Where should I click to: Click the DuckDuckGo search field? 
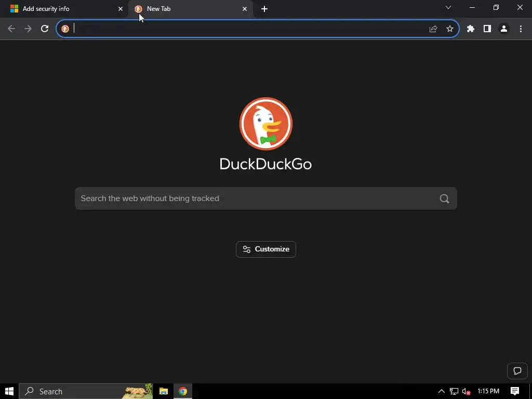pyautogui.click(x=265, y=198)
